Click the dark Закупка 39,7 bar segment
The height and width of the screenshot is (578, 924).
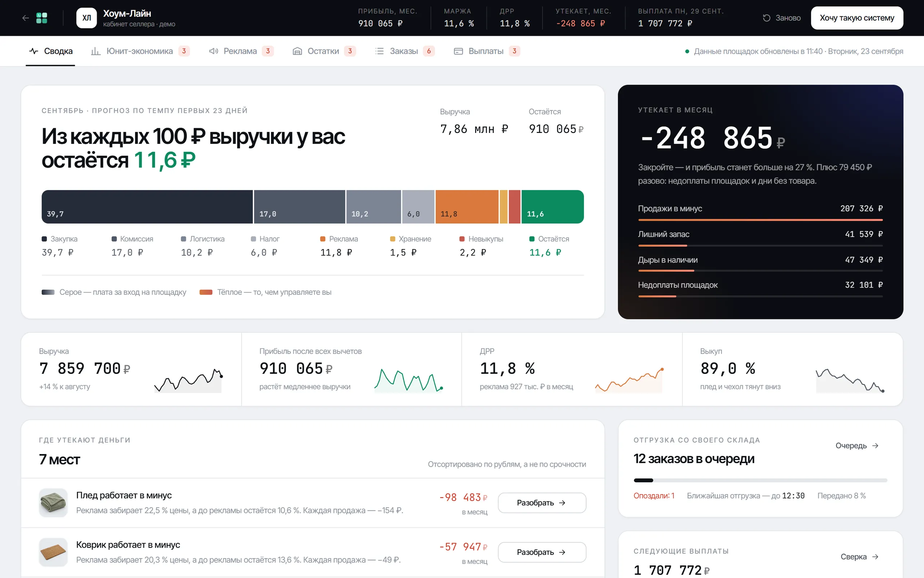147,207
